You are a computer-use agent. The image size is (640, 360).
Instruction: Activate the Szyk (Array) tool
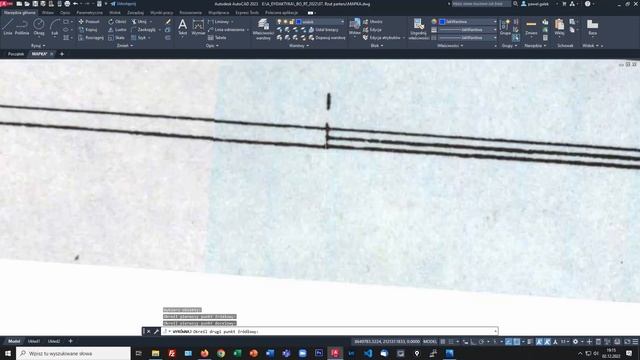[139, 38]
